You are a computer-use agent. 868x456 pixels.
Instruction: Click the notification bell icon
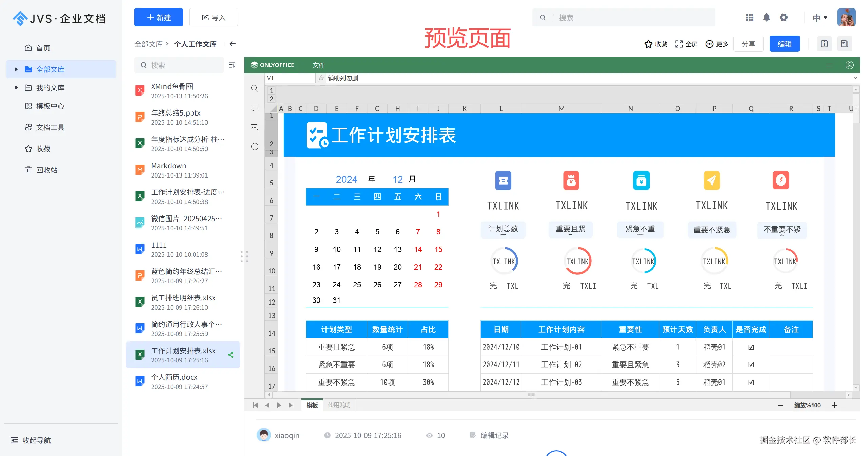tap(766, 17)
